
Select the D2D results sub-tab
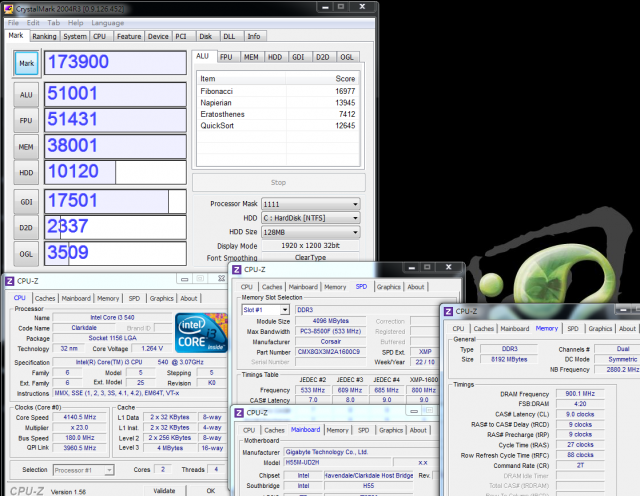(x=323, y=57)
